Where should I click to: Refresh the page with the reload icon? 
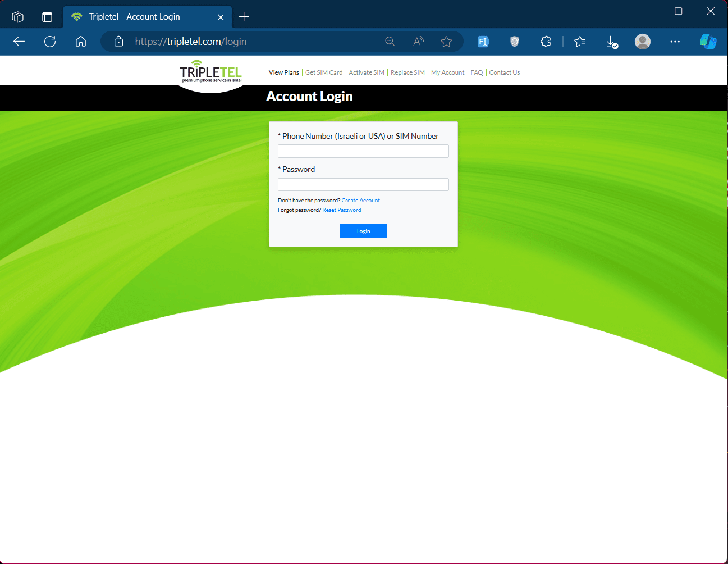(50, 42)
